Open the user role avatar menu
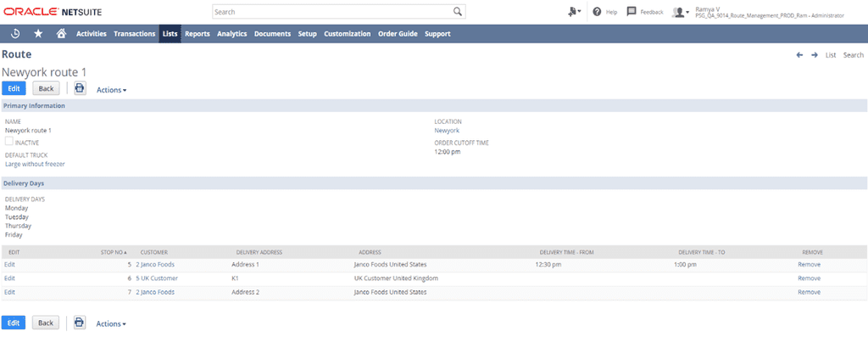This screenshot has width=868, height=337. click(681, 12)
